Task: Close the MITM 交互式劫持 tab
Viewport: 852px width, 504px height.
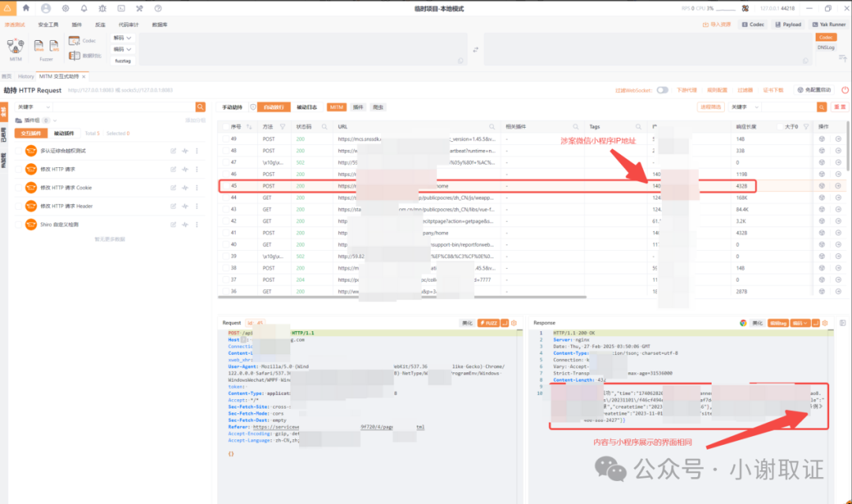Action: click(x=84, y=77)
